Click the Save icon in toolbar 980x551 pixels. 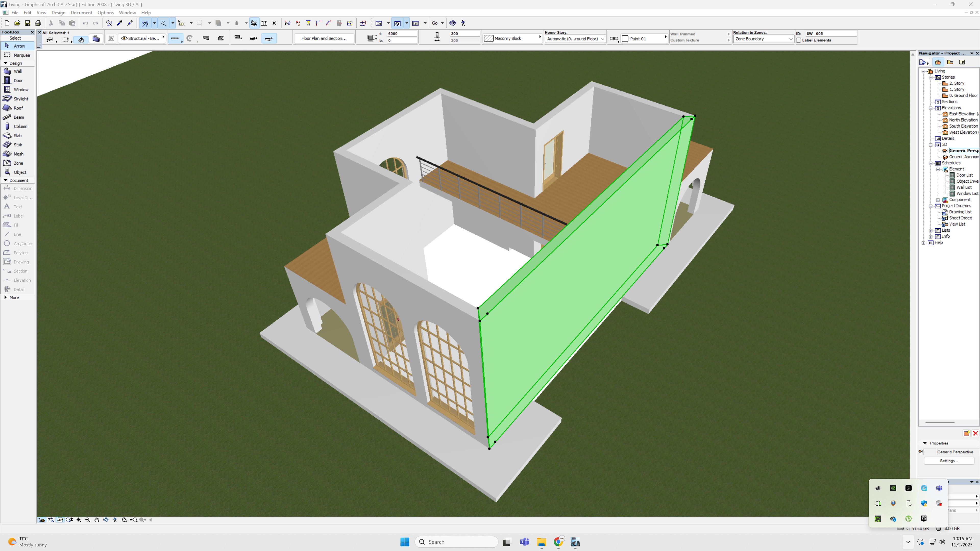[27, 23]
